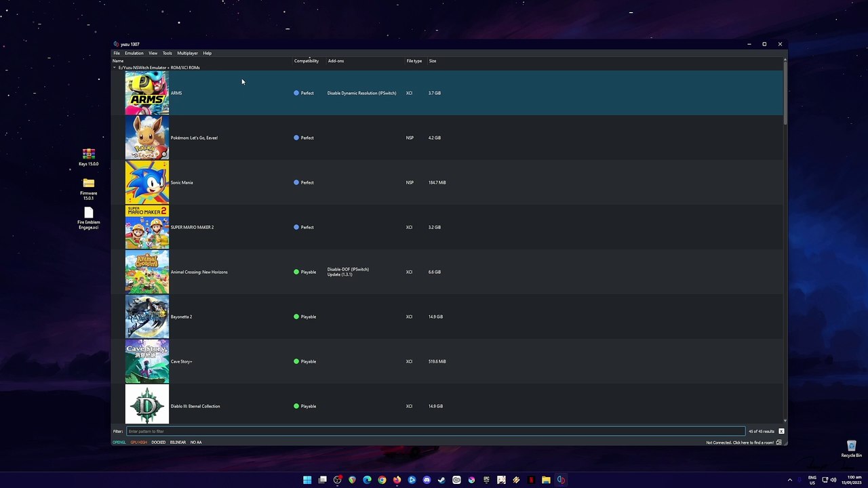Viewport: 868px width, 488px height.
Task: Click the green Playable dot for Diablo III
Action: (296, 406)
